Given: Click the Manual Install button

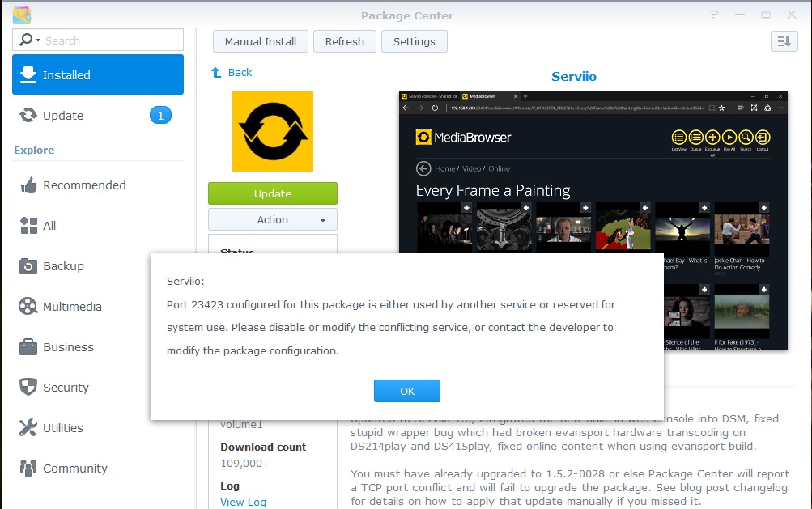Looking at the screenshot, I should coord(261,41).
